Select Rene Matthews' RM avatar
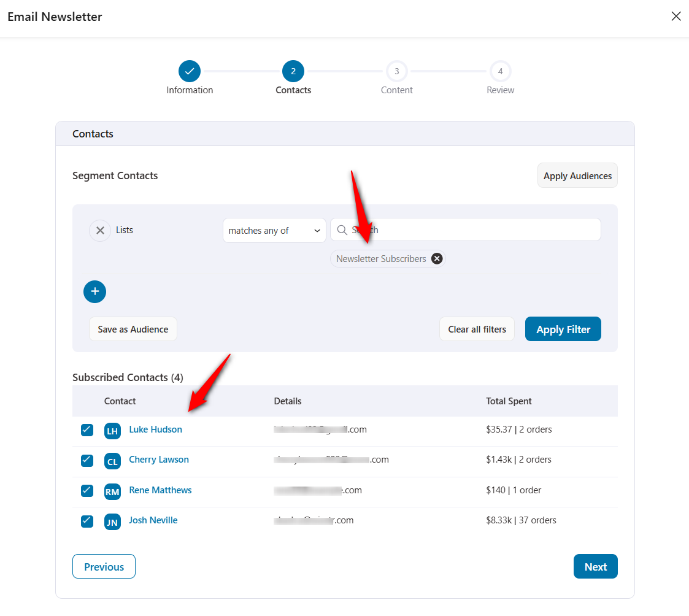Screen dimensions: 689x616 click(112, 491)
